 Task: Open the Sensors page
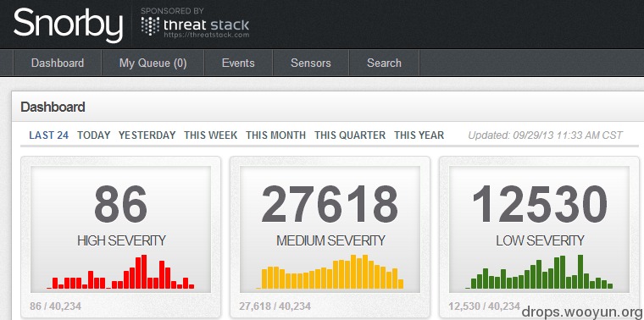tap(310, 63)
